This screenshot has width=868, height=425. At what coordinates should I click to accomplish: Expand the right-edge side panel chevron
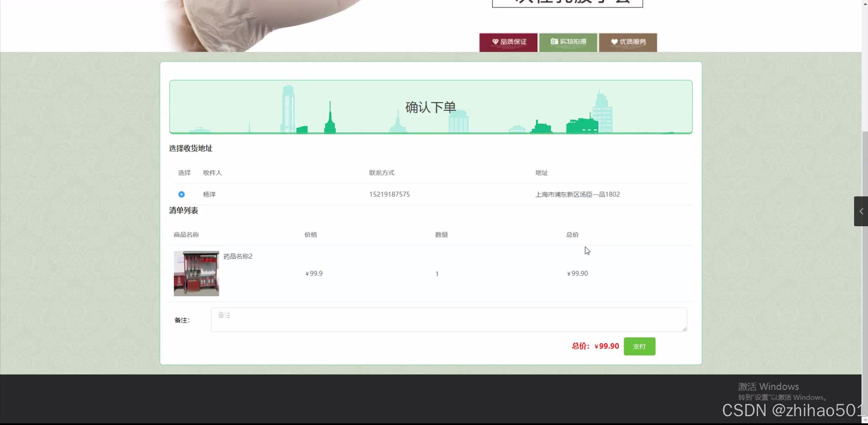tap(861, 211)
